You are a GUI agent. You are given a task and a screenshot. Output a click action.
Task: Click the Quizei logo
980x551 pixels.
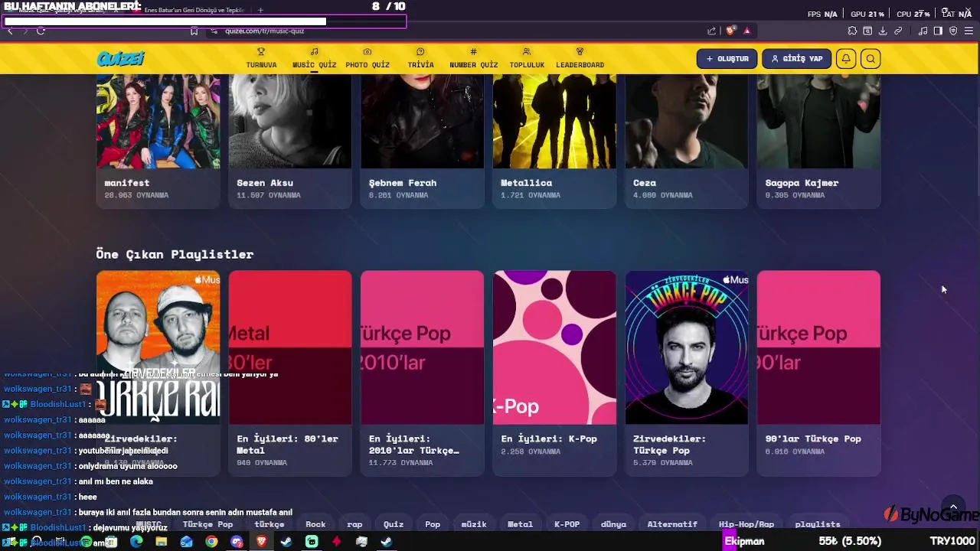coord(121,59)
